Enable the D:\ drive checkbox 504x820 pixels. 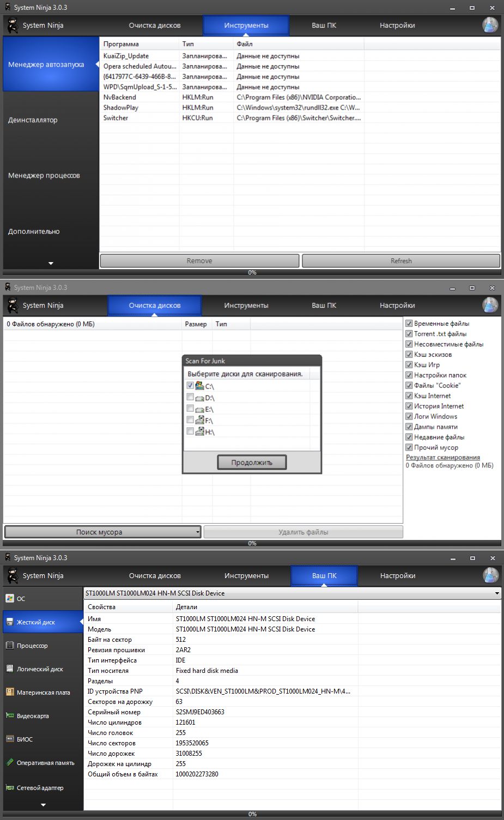190,397
